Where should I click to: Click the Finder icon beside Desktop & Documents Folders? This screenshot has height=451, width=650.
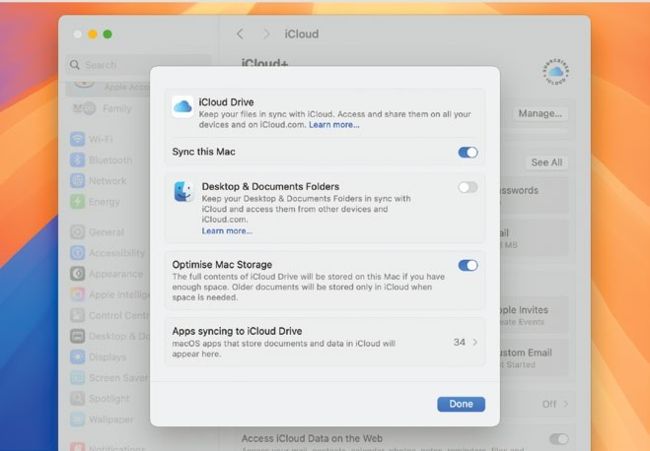[183, 192]
